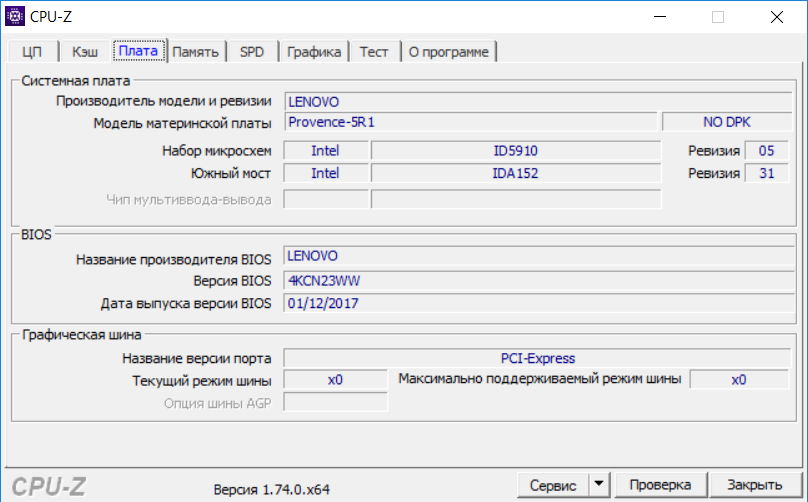This screenshot has height=502, width=808.
Task: Click the Текущий режим шины label
Action: point(202,381)
